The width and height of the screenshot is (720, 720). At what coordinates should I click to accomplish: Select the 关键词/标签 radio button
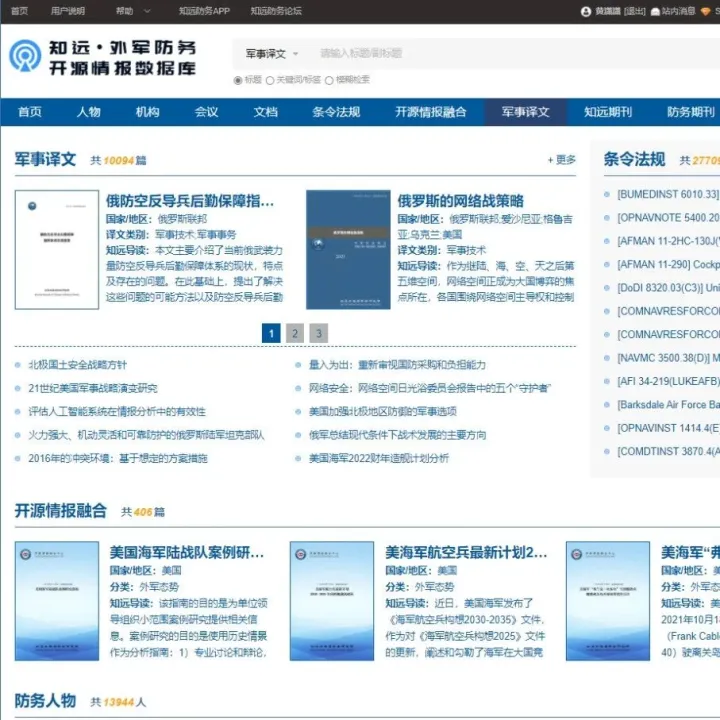point(270,80)
